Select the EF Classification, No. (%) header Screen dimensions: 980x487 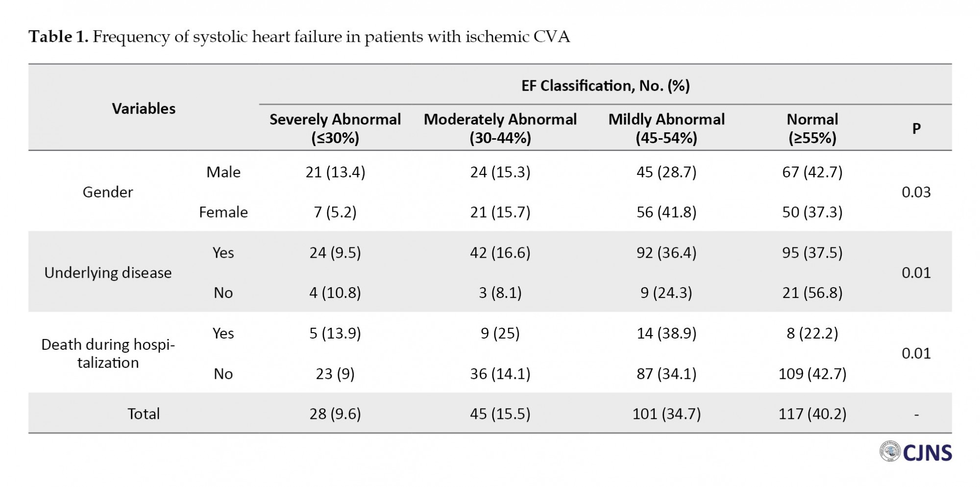tap(605, 86)
